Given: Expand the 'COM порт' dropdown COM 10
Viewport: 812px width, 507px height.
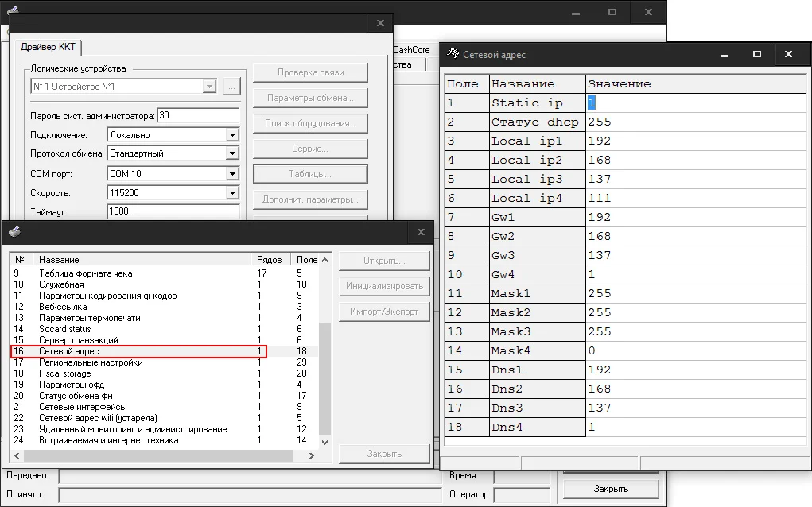Looking at the screenshot, I should (x=232, y=174).
